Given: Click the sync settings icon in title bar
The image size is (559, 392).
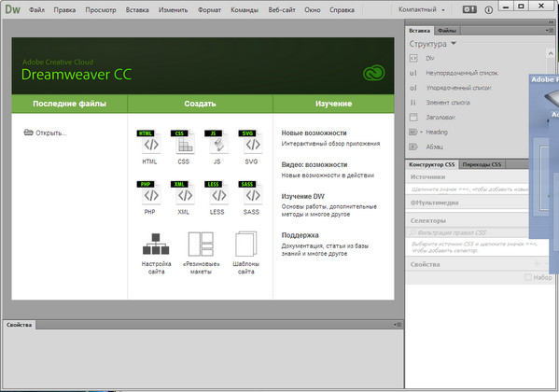Looking at the screenshot, I should [x=469, y=9].
